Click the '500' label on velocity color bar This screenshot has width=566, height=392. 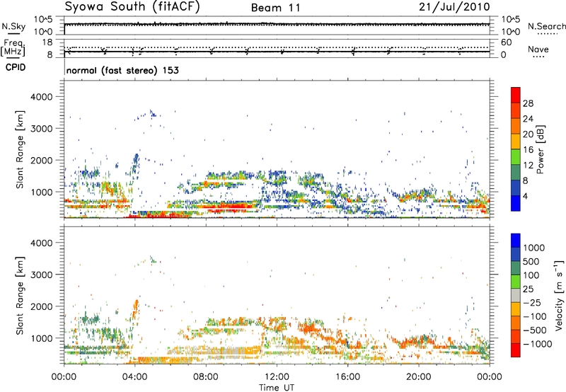[x=531, y=262]
